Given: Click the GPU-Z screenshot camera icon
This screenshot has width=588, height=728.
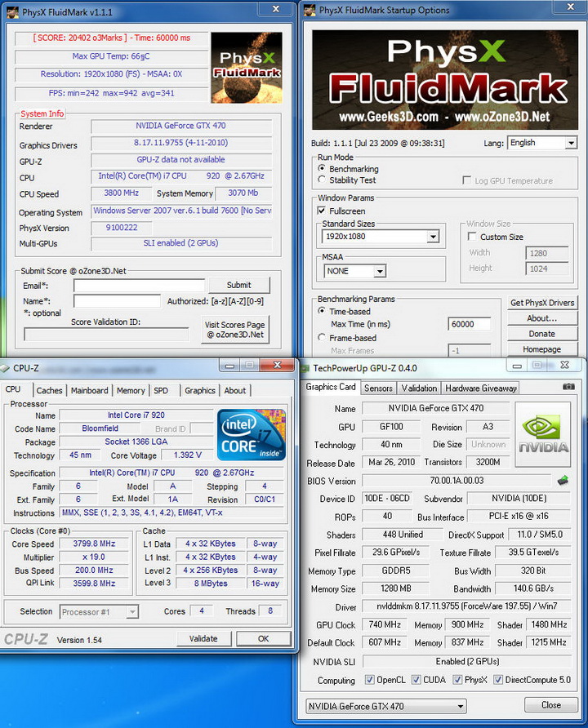Looking at the screenshot, I should [568, 387].
